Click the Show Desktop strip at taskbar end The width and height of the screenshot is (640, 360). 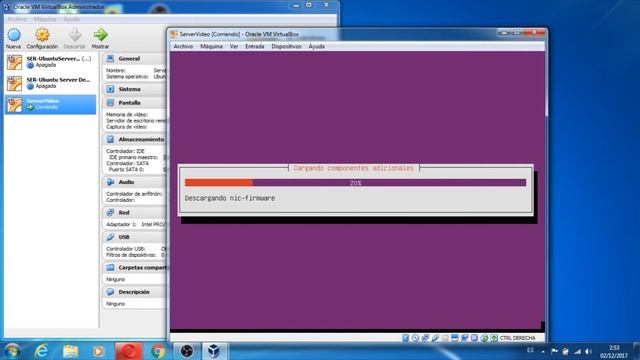(x=636, y=351)
